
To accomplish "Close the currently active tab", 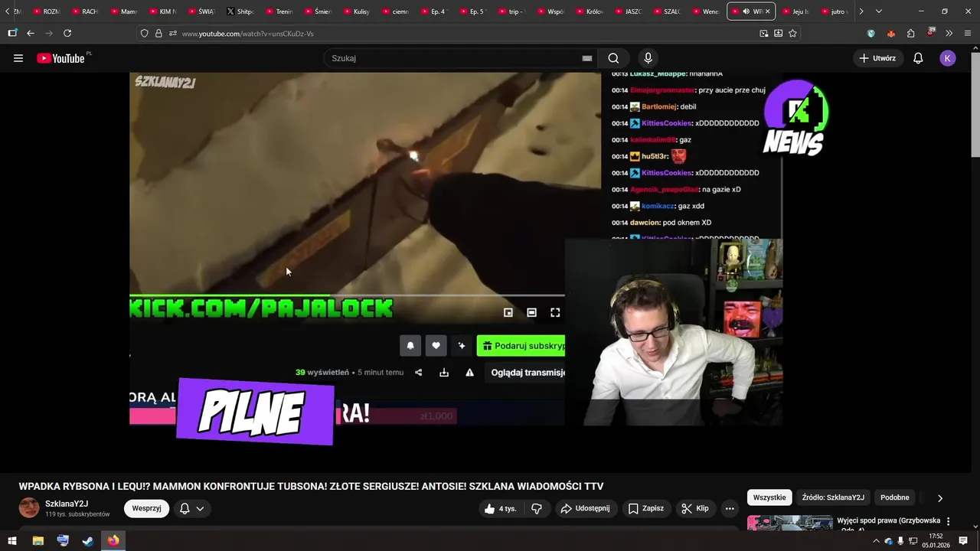I will (x=768, y=11).
